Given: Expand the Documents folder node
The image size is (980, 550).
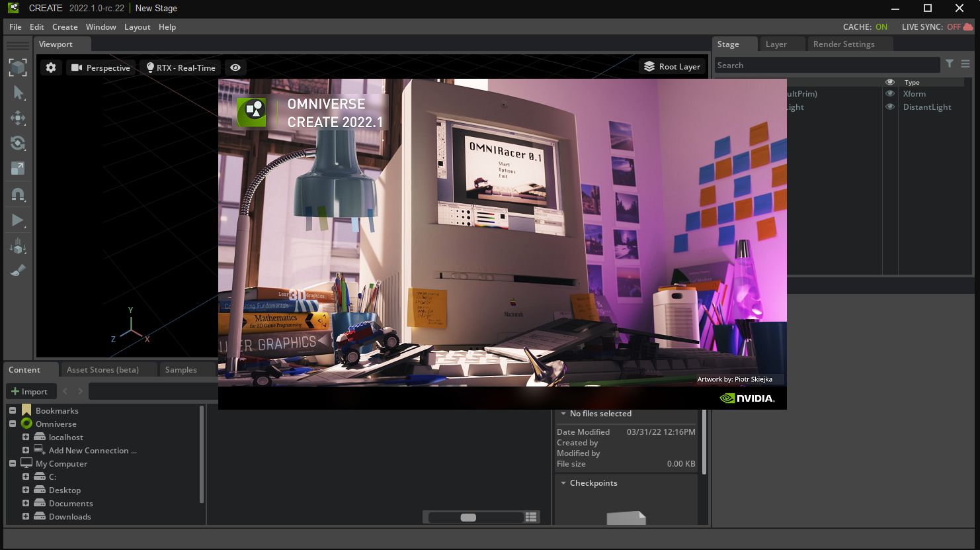Looking at the screenshot, I should click(26, 503).
